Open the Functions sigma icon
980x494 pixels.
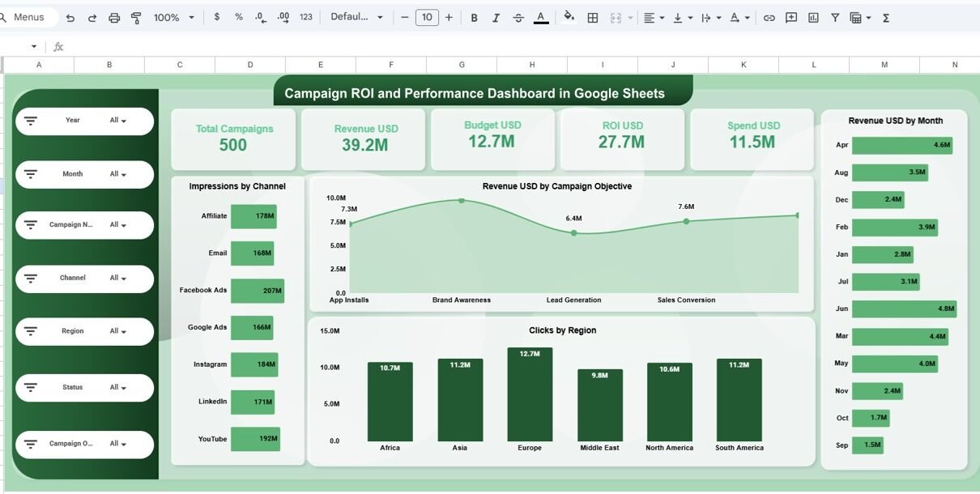click(x=886, y=18)
